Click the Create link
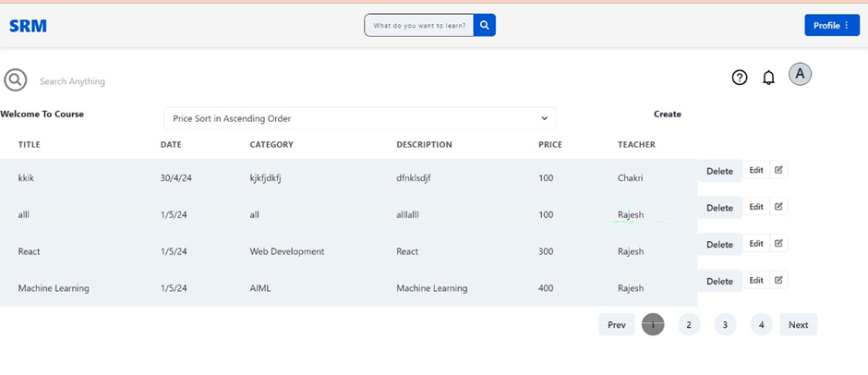Image resolution: width=868 pixels, height=375 pixels. tap(667, 115)
